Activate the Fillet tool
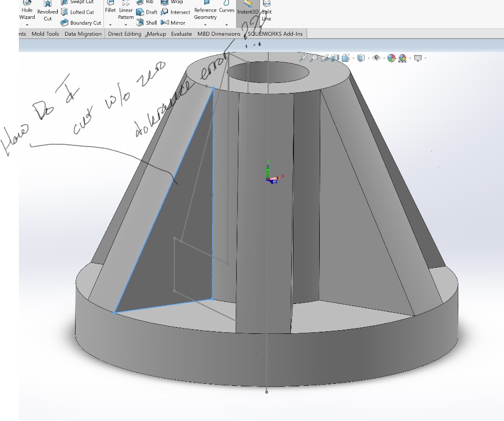 (110, 7)
